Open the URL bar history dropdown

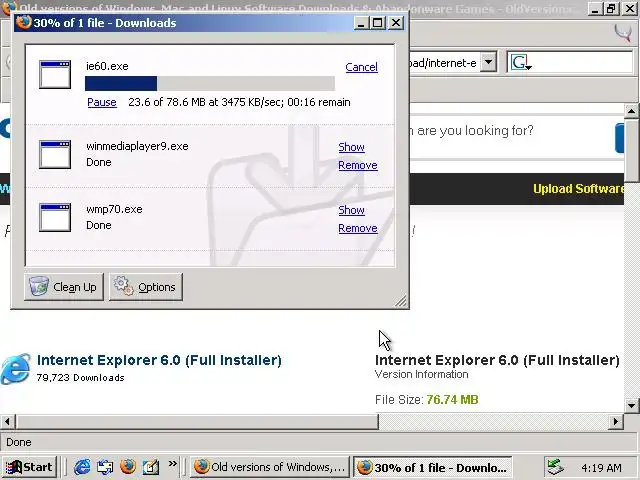488,62
